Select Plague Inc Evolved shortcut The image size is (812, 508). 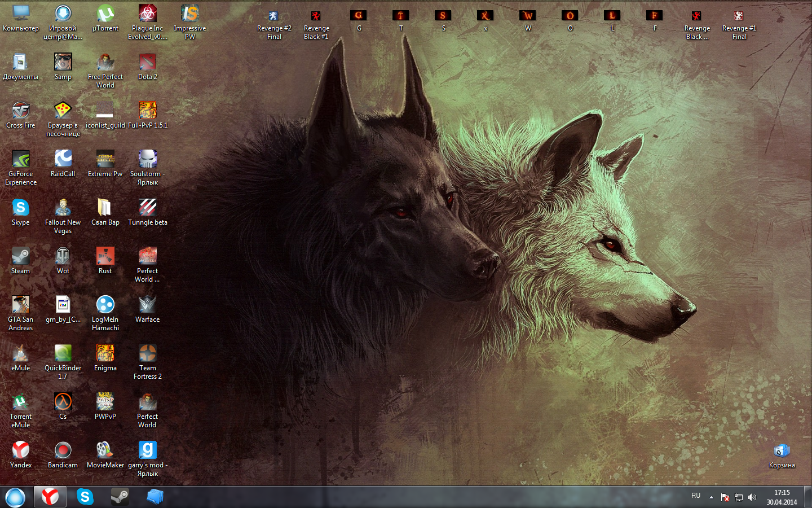pyautogui.click(x=148, y=21)
